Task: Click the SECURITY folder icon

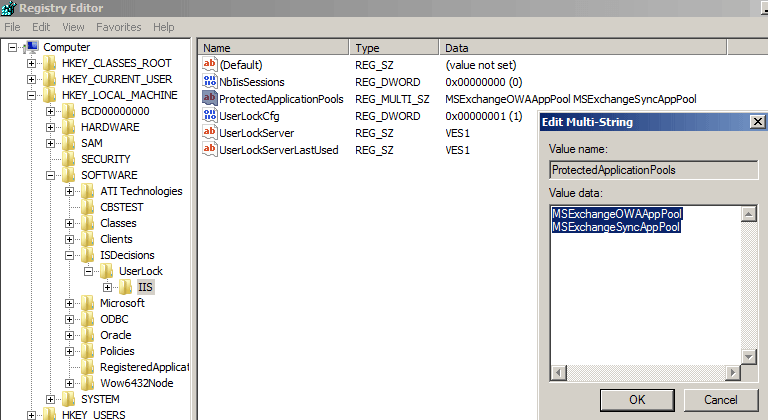Action: coord(69,159)
